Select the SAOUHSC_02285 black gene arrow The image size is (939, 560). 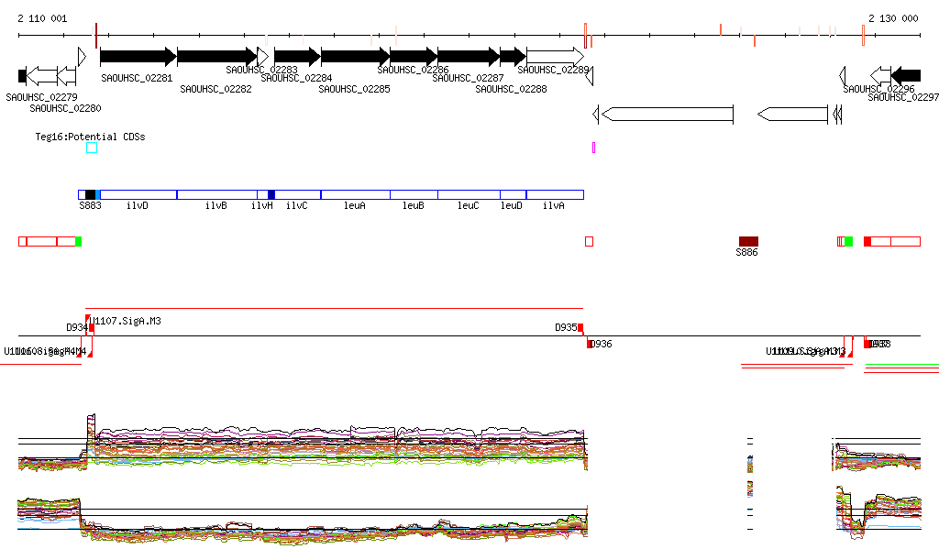click(355, 57)
